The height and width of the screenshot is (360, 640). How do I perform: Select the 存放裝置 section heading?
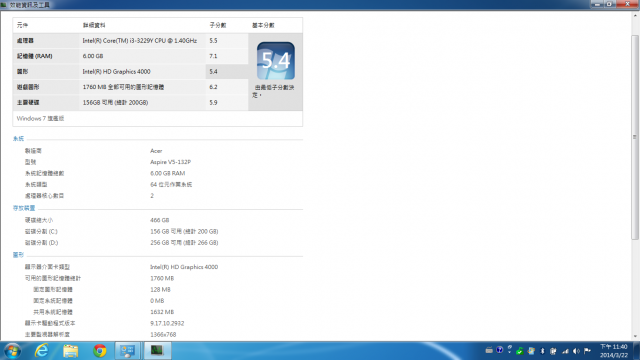tap(24, 208)
